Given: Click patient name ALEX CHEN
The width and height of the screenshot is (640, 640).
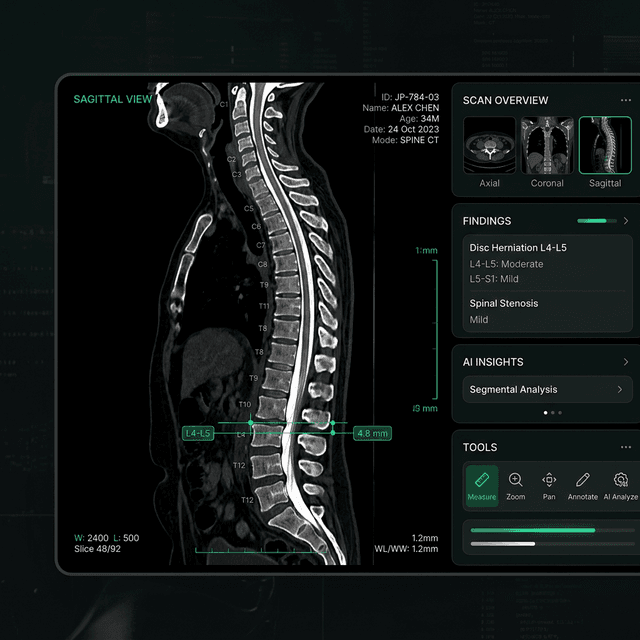Looking at the screenshot, I should point(415,108).
